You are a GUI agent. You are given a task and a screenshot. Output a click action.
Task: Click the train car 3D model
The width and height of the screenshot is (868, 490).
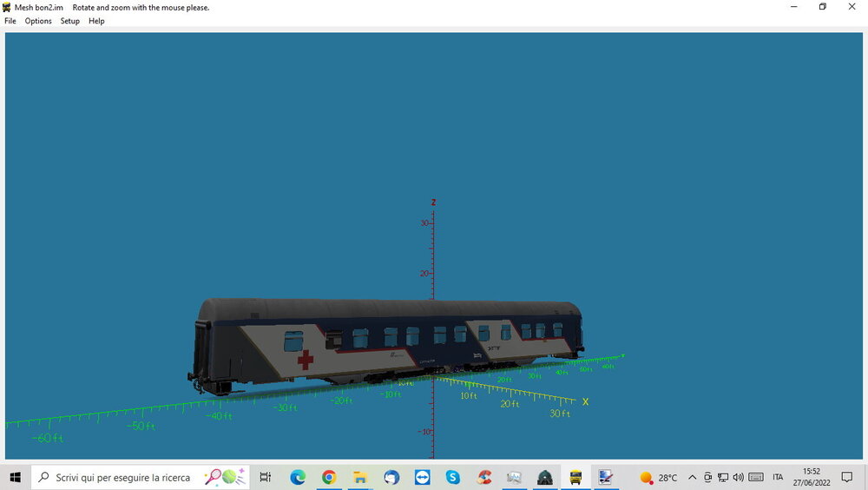386,346
